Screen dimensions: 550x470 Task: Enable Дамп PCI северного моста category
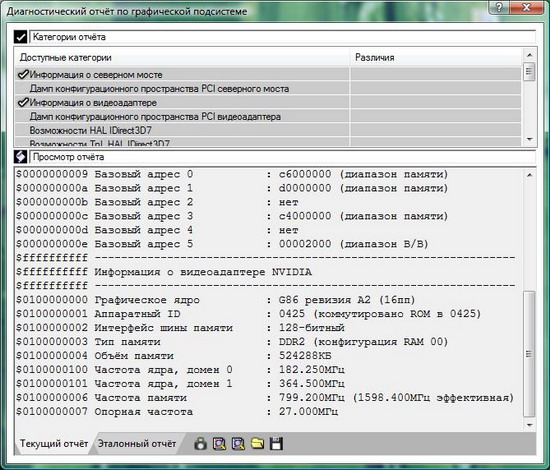(x=159, y=89)
